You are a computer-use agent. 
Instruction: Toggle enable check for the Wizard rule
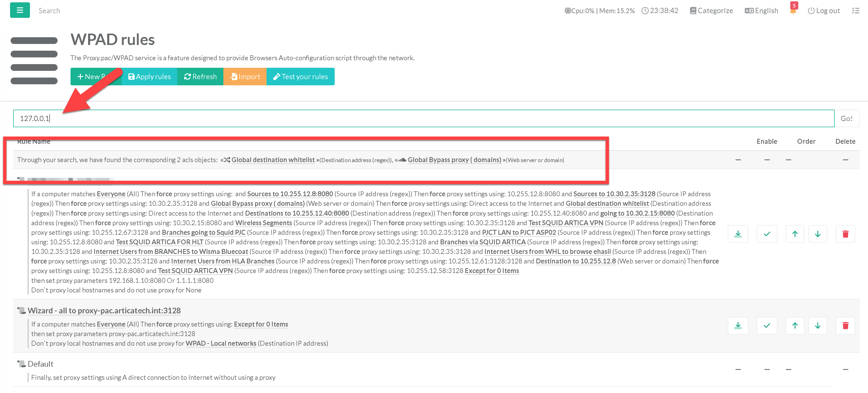click(767, 326)
